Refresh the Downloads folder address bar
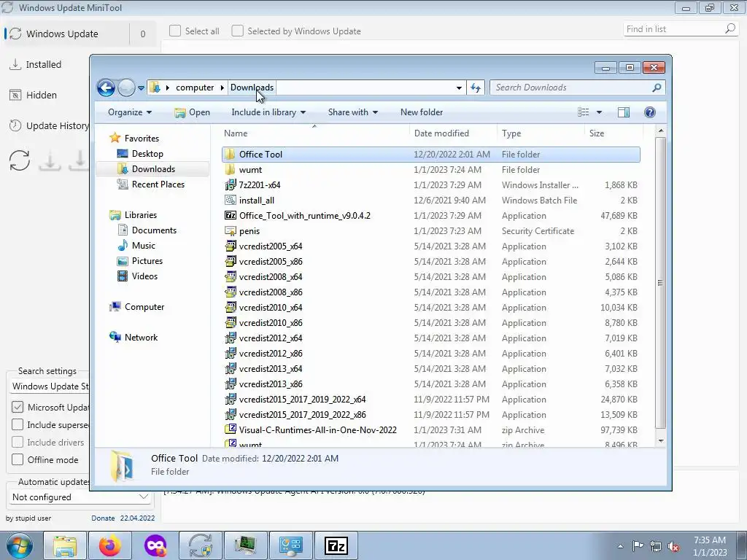Viewport: 747px width, 560px height. pos(476,87)
